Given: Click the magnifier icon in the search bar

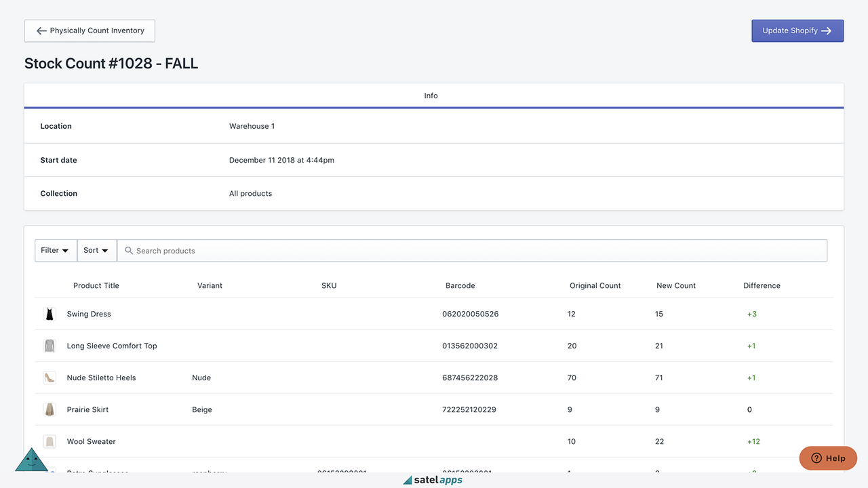Looking at the screenshot, I should (129, 250).
